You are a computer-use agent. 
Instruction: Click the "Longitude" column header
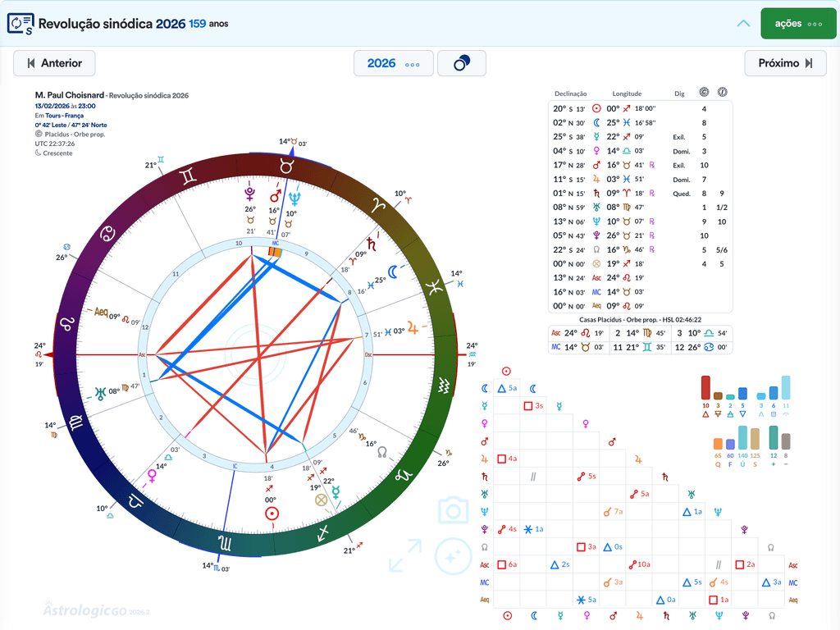[627, 94]
